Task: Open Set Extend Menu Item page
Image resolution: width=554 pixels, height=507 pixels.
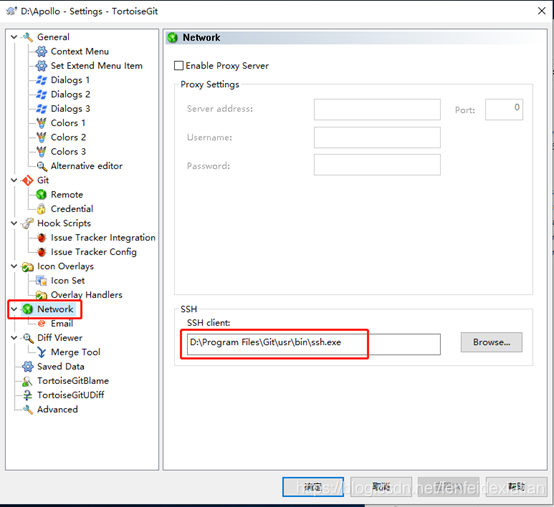Action: [x=96, y=66]
